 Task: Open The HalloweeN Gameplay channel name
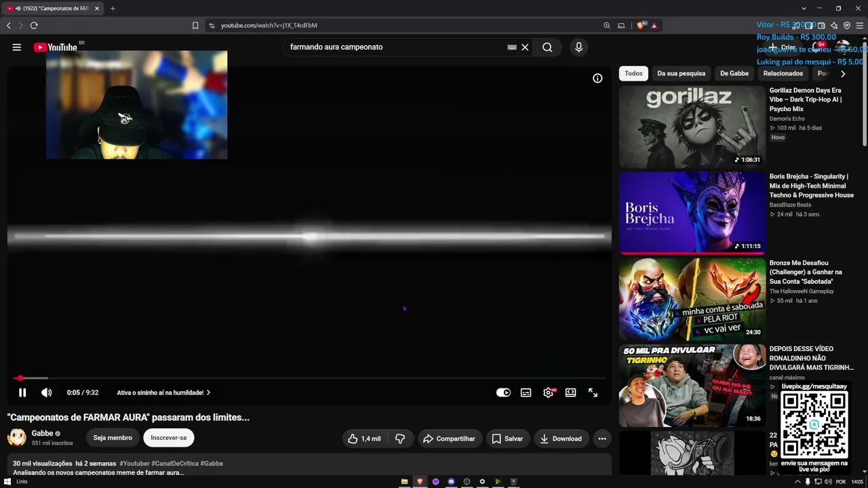[802, 291]
